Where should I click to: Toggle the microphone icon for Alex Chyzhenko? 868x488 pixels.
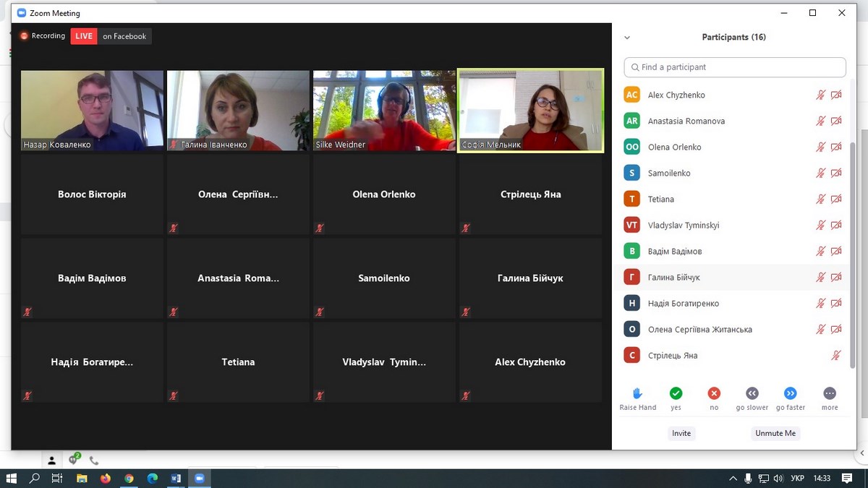click(x=820, y=95)
